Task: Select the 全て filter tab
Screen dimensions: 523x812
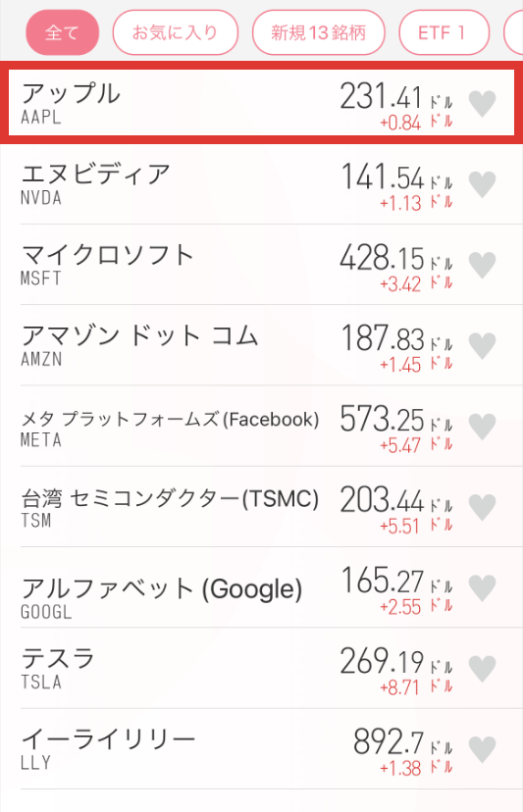Action: click(x=62, y=32)
